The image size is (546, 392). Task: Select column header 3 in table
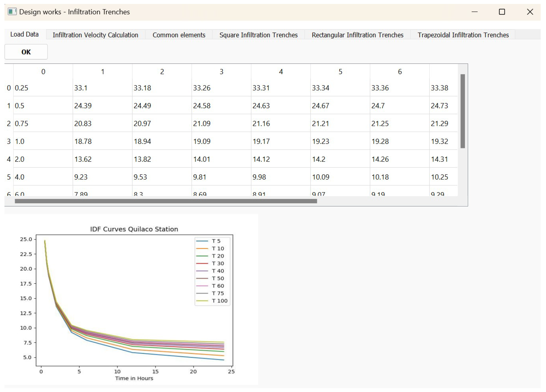[x=221, y=71]
